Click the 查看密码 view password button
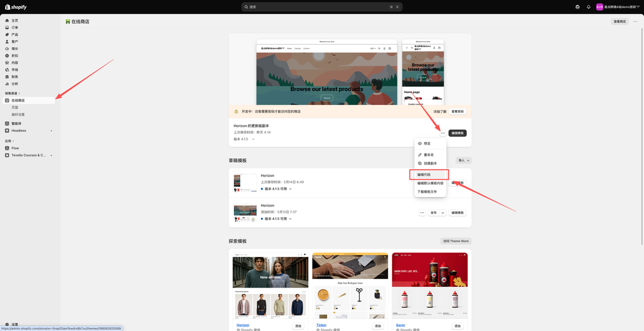This screenshot has width=644, height=331. (x=458, y=112)
